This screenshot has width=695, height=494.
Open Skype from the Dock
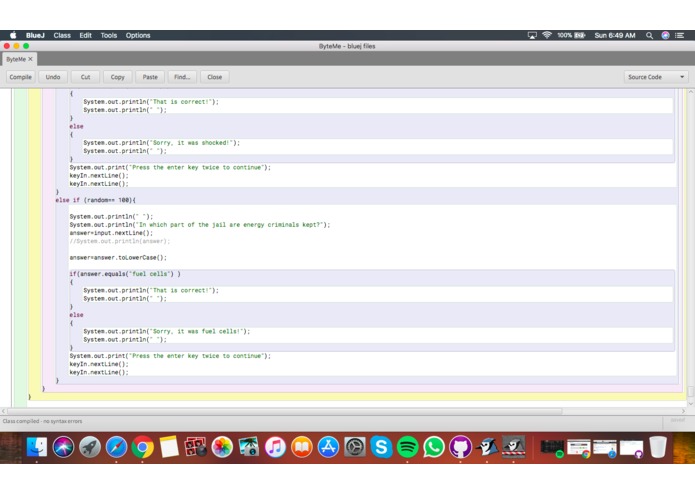click(x=381, y=447)
